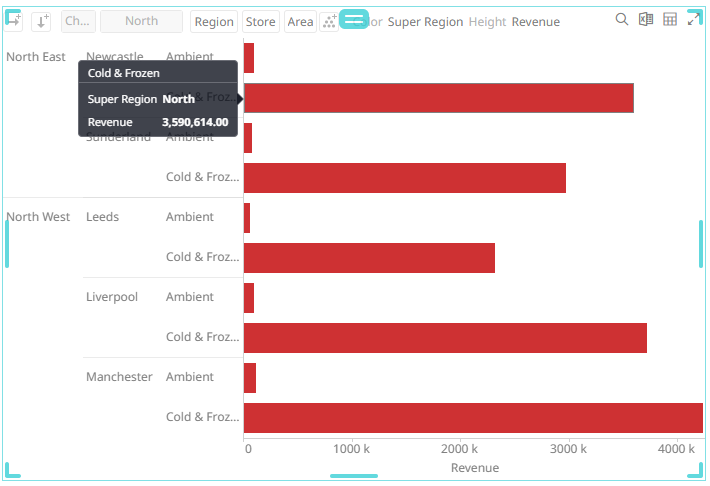Screen dimensions: 710x486
Task: Click the Sunderland Cold & Frozen bar
Action: click(x=405, y=178)
